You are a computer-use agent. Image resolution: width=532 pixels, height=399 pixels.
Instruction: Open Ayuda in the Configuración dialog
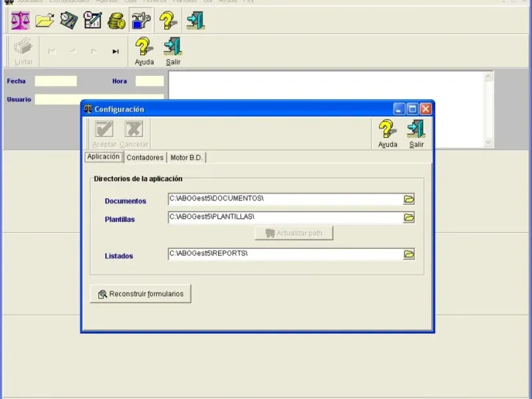tap(388, 134)
